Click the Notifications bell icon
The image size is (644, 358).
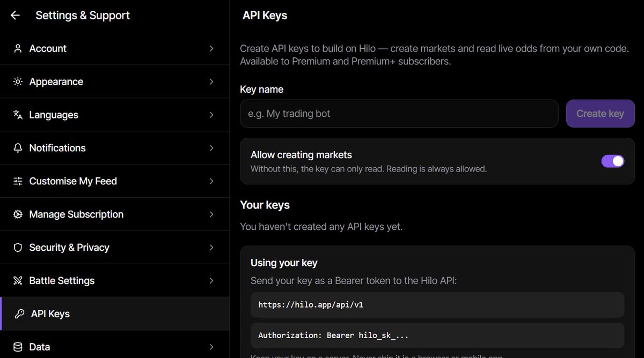(x=18, y=148)
